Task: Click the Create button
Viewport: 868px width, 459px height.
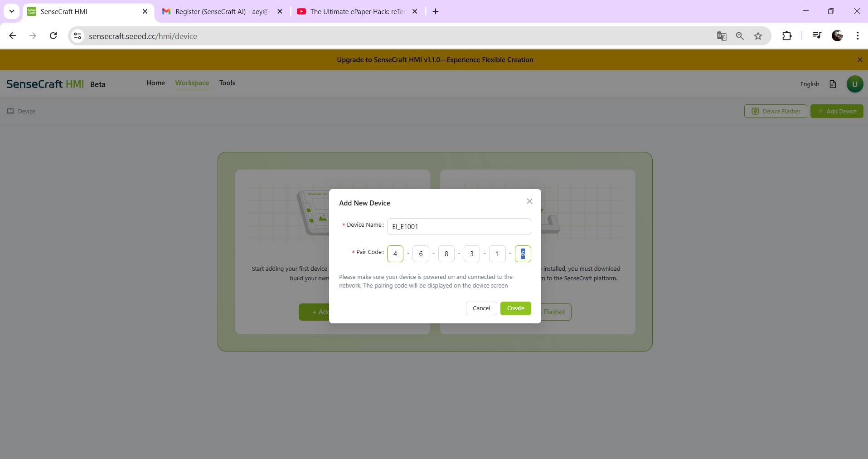Action: click(x=515, y=308)
